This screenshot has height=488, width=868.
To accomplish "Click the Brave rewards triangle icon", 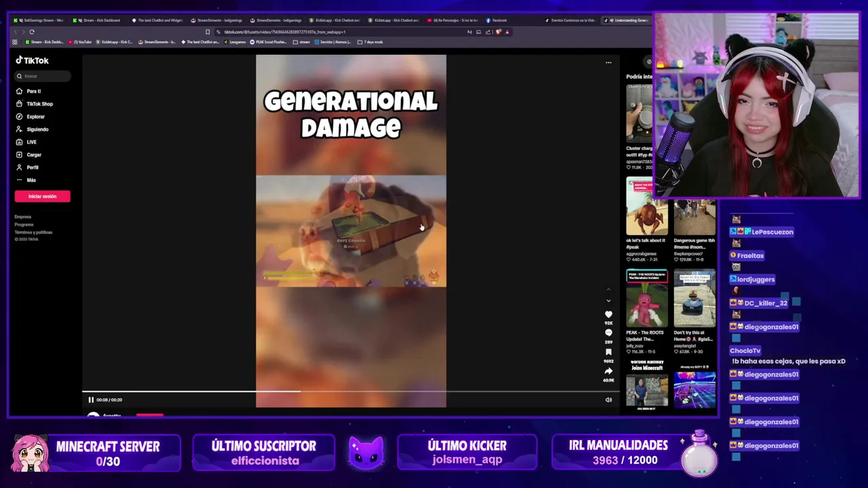I will tap(507, 32).
